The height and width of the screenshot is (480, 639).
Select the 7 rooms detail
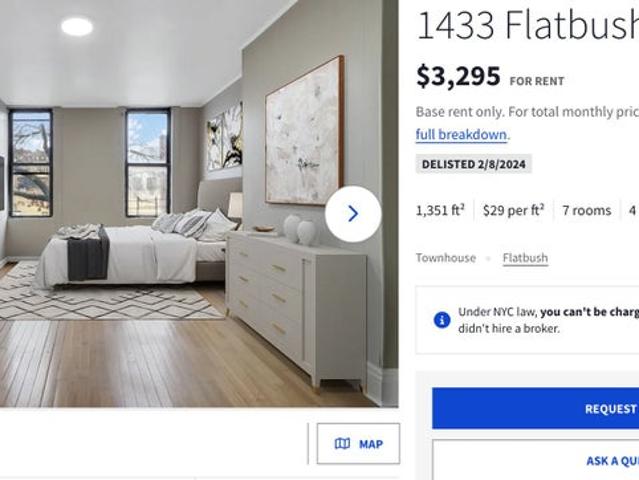coord(587,210)
